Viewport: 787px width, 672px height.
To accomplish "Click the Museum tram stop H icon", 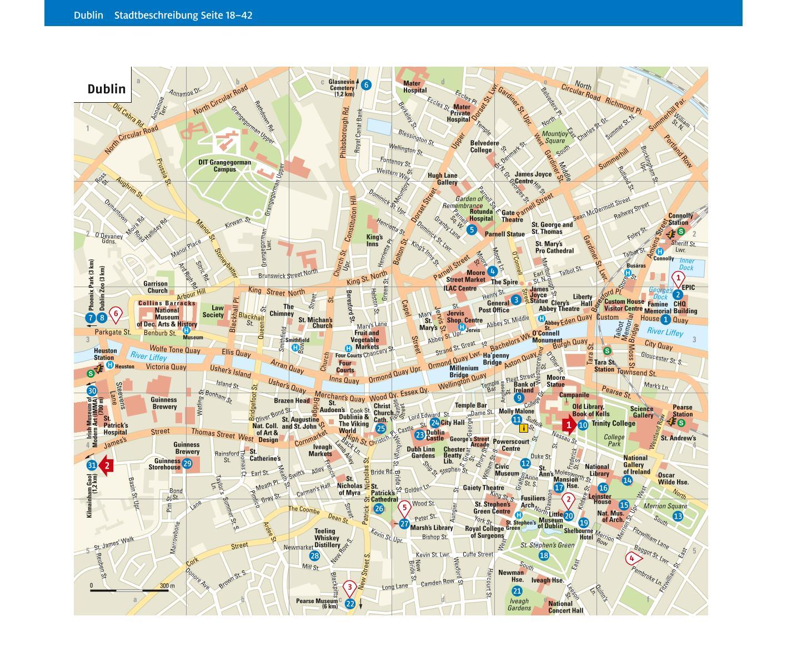I will point(187,330).
